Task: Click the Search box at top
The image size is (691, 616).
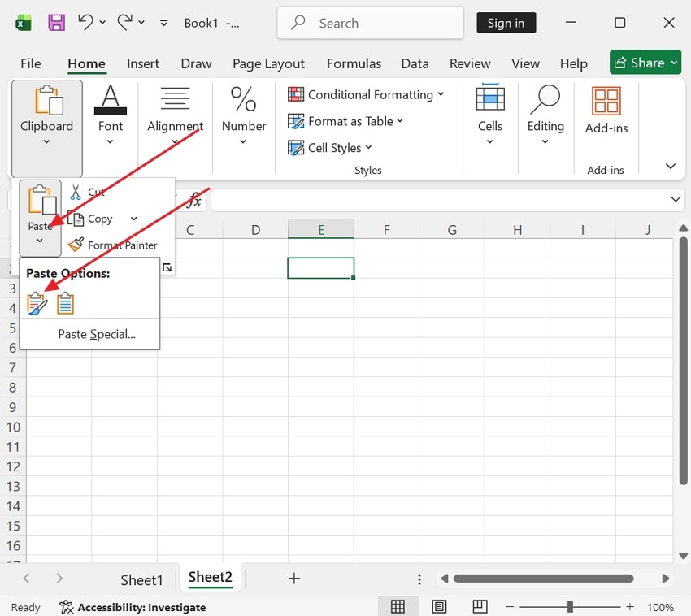Action: coord(370,23)
